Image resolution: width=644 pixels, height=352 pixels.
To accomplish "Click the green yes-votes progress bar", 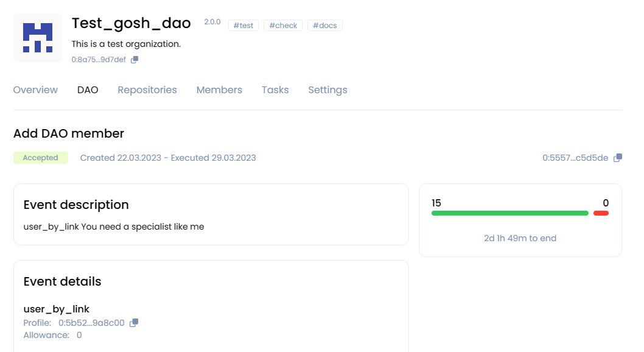I will pyautogui.click(x=509, y=213).
